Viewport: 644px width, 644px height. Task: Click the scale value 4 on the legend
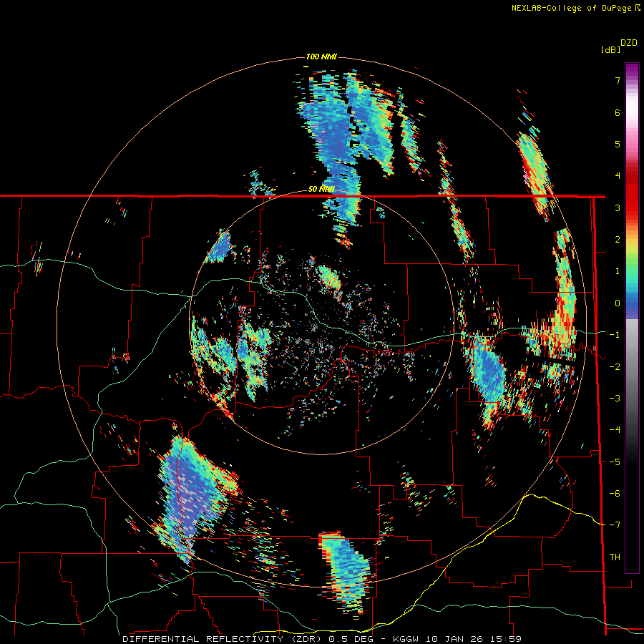(x=618, y=176)
